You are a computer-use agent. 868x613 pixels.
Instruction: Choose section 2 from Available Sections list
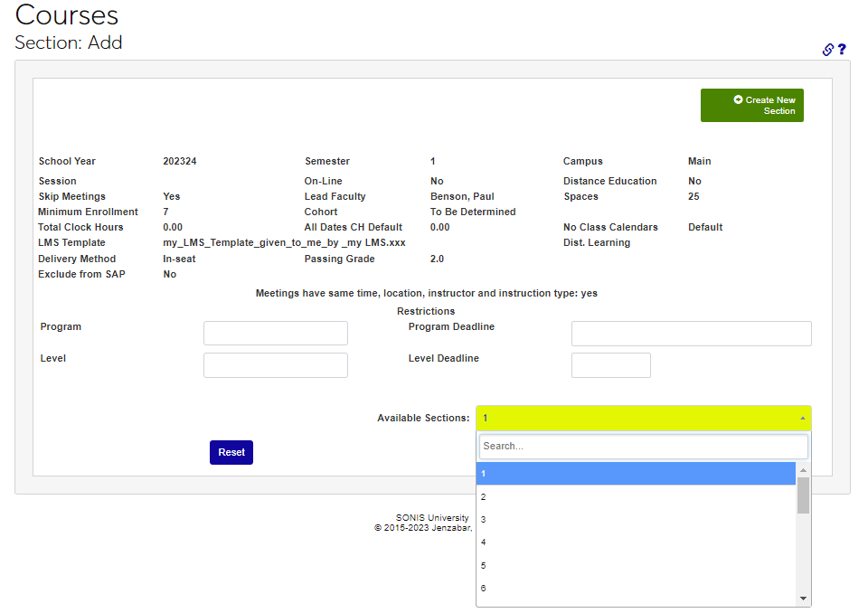[x=636, y=496]
